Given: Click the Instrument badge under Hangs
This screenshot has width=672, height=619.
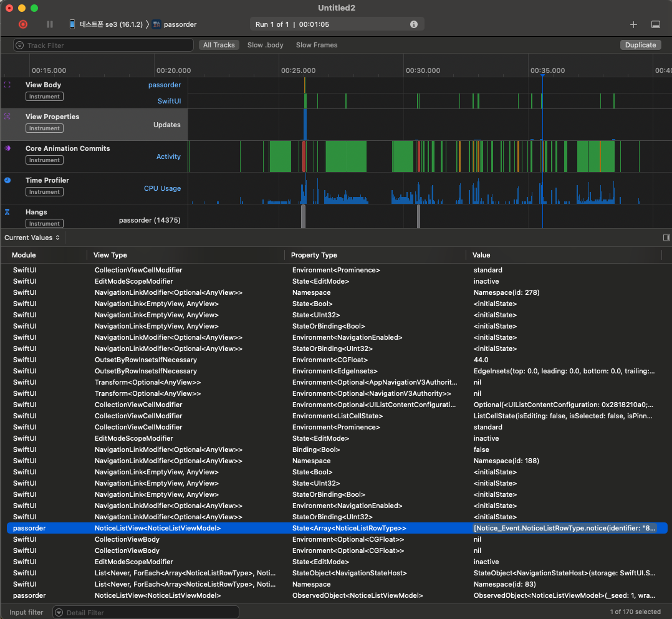Looking at the screenshot, I should point(45,223).
